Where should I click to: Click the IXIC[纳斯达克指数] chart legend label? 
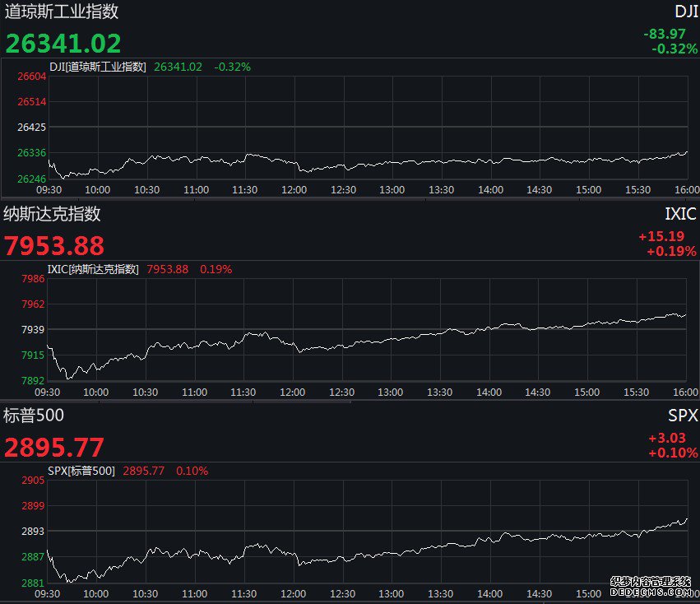[x=93, y=269]
